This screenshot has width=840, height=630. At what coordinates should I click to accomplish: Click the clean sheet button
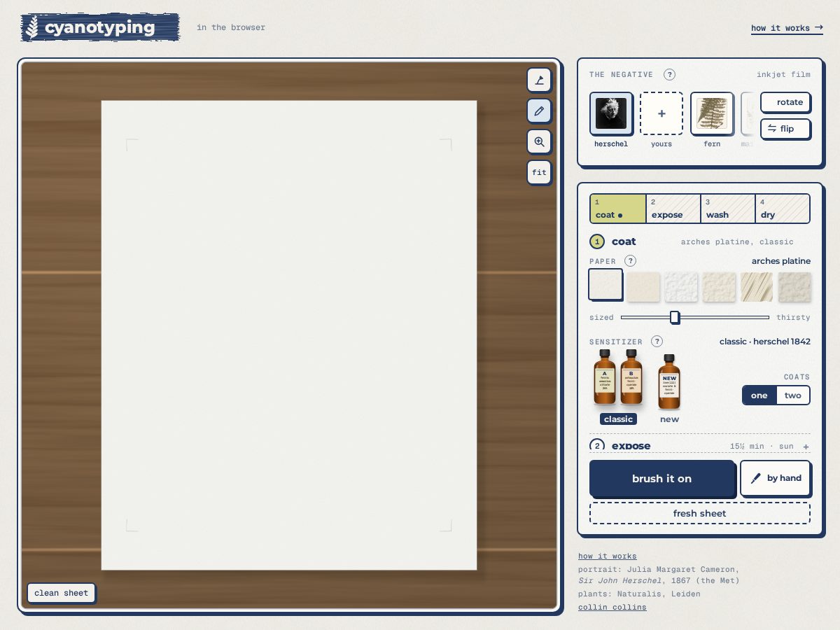pyautogui.click(x=62, y=593)
